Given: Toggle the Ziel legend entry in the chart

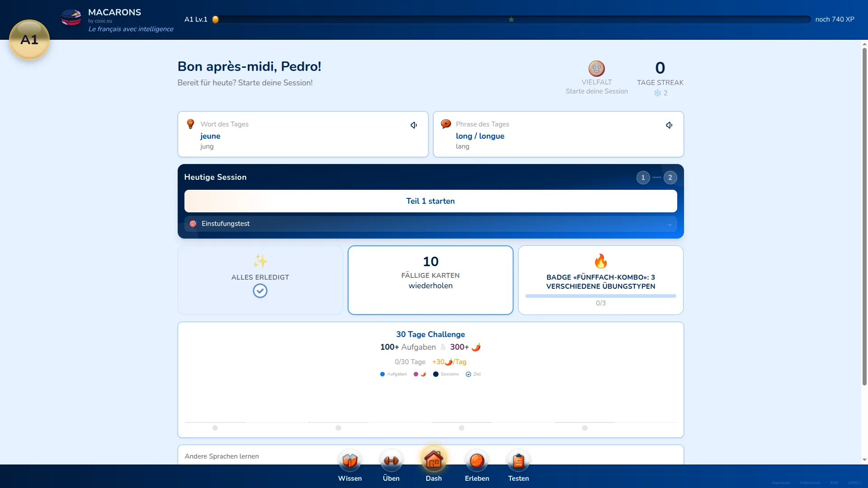Looking at the screenshot, I should point(473,374).
